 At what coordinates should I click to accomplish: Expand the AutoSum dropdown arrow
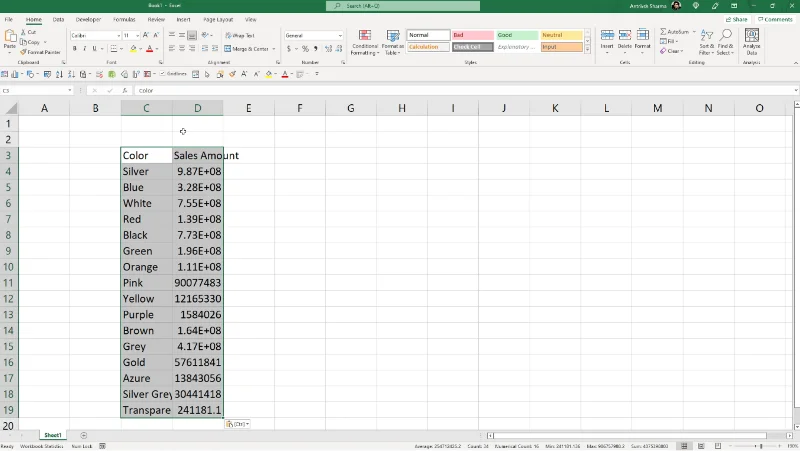[694, 32]
